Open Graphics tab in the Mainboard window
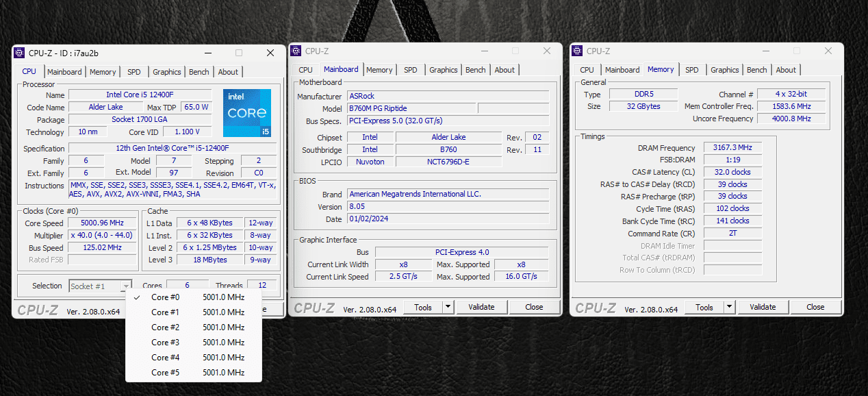Screen dimensions: 868x396 coord(444,70)
